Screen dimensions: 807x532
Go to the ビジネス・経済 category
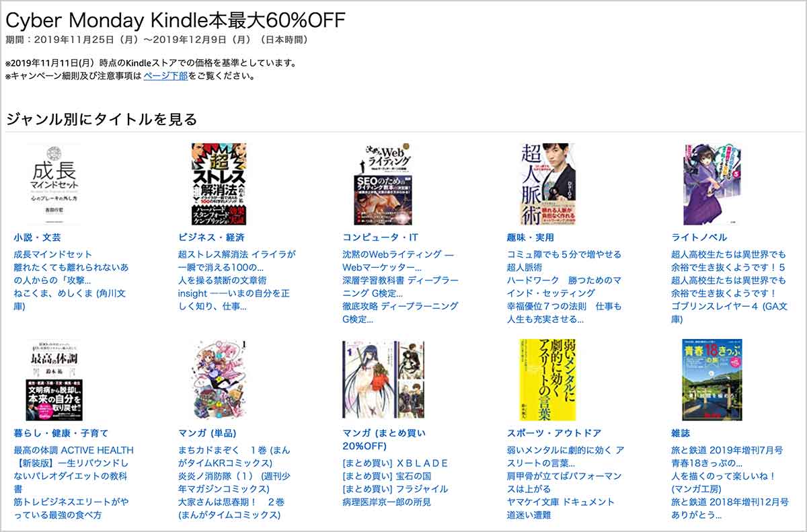coord(211,237)
